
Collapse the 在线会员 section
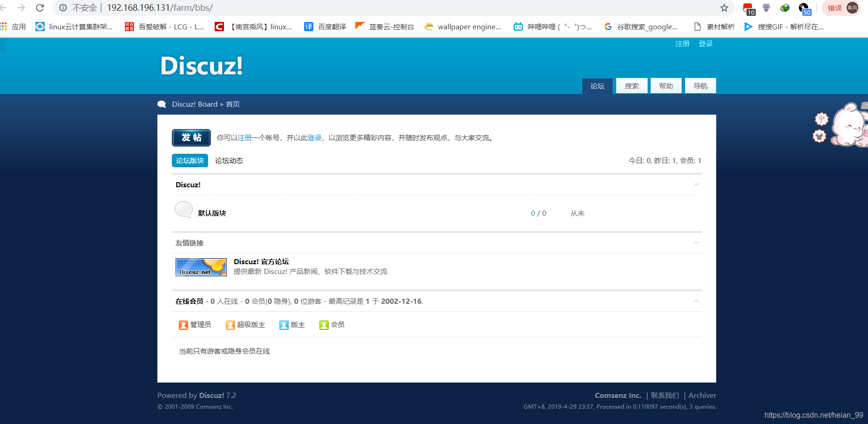tap(697, 301)
